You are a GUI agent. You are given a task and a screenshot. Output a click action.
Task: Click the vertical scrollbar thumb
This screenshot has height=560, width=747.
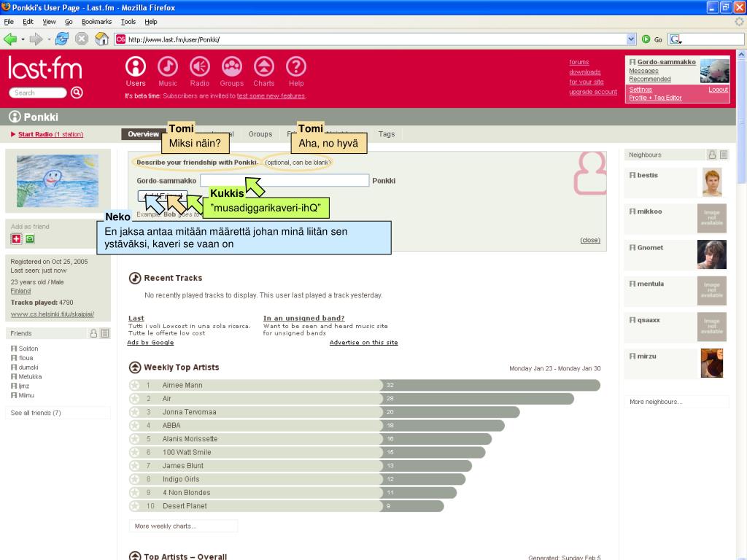[x=741, y=122]
